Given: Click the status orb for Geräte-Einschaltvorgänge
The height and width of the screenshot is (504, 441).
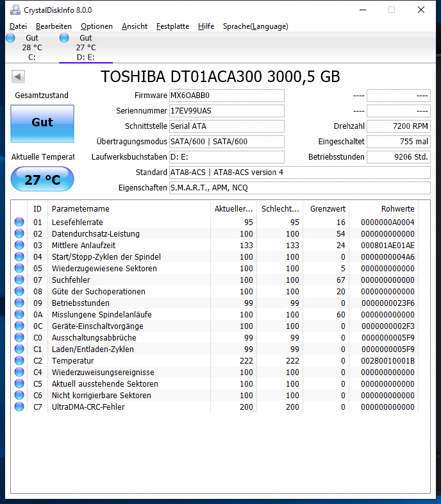Looking at the screenshot, I should (19, 326).
